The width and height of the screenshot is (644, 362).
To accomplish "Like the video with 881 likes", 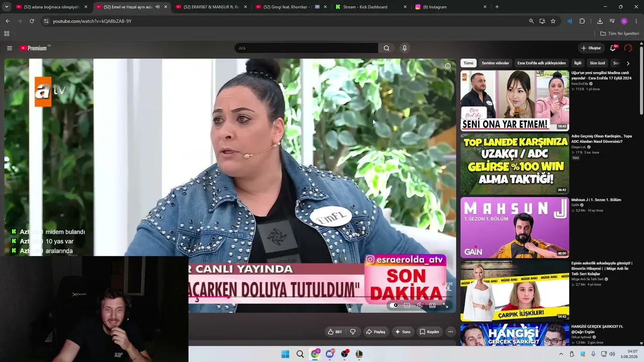I will pyautogui.click(x=335, y=332).
